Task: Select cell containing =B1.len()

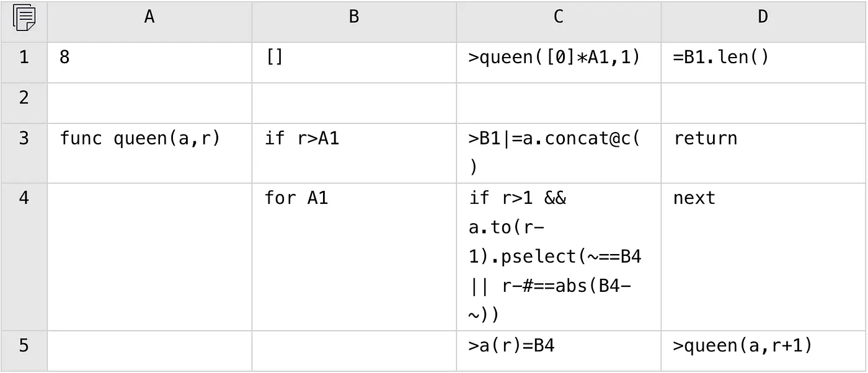Action: [763, 63]
